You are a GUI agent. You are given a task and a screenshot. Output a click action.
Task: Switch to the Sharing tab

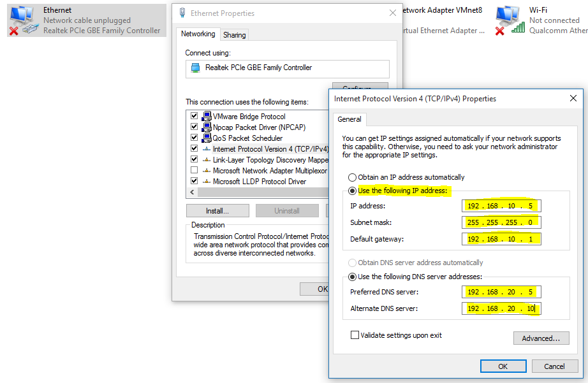click(x=234, y=35)
